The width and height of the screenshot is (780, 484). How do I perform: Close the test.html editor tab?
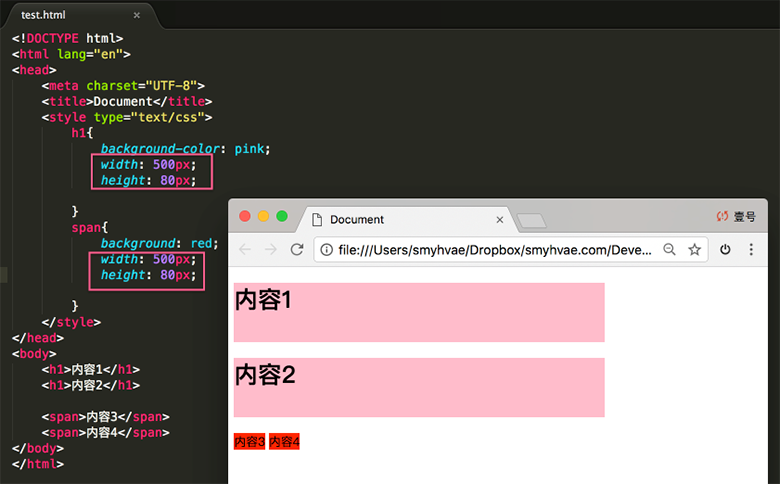point(137,15)
